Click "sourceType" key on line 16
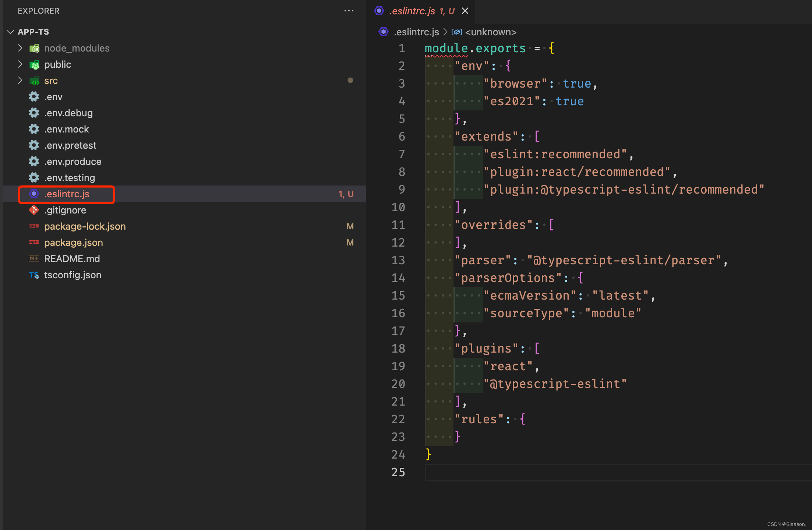 click(526, 313)
